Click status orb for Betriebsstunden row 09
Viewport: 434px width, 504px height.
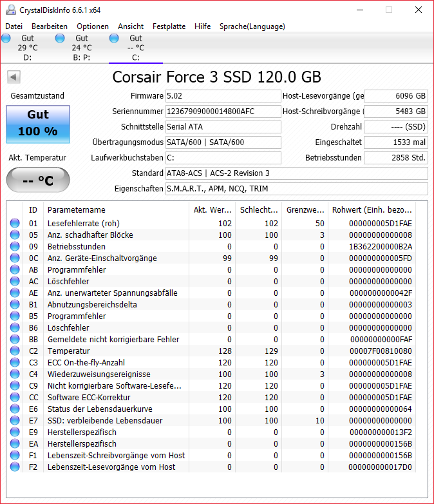(x=15, y=246)
